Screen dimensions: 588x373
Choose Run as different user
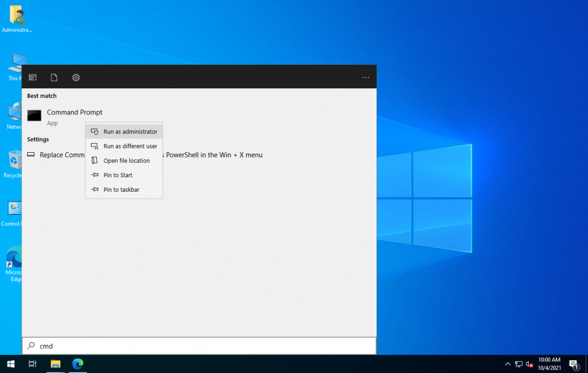pos(124,146)
